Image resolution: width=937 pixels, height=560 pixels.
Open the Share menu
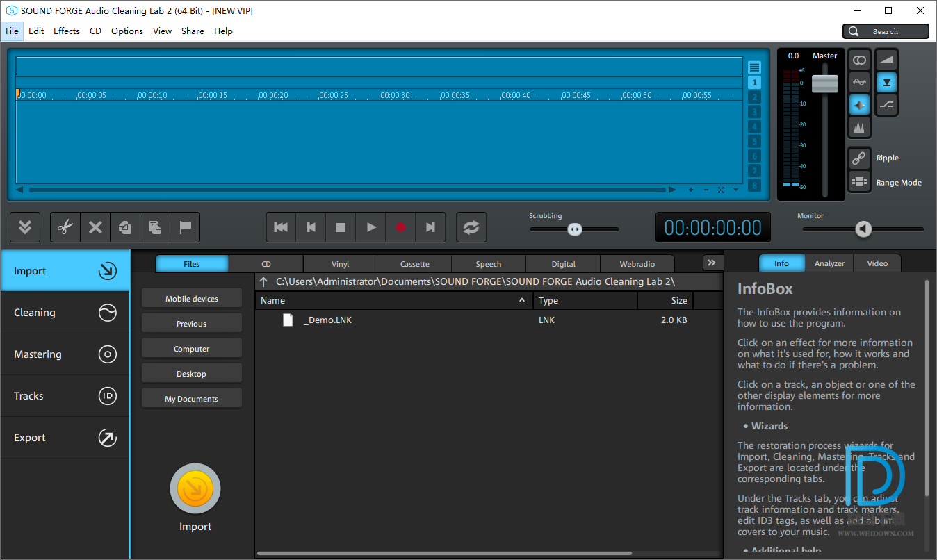[193, 31]
